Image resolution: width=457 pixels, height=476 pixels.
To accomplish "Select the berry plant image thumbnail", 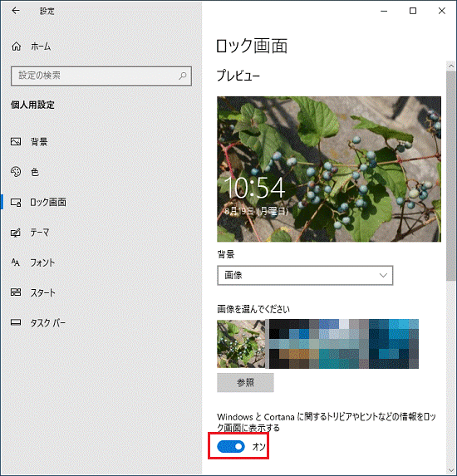I will pos(241,344).
